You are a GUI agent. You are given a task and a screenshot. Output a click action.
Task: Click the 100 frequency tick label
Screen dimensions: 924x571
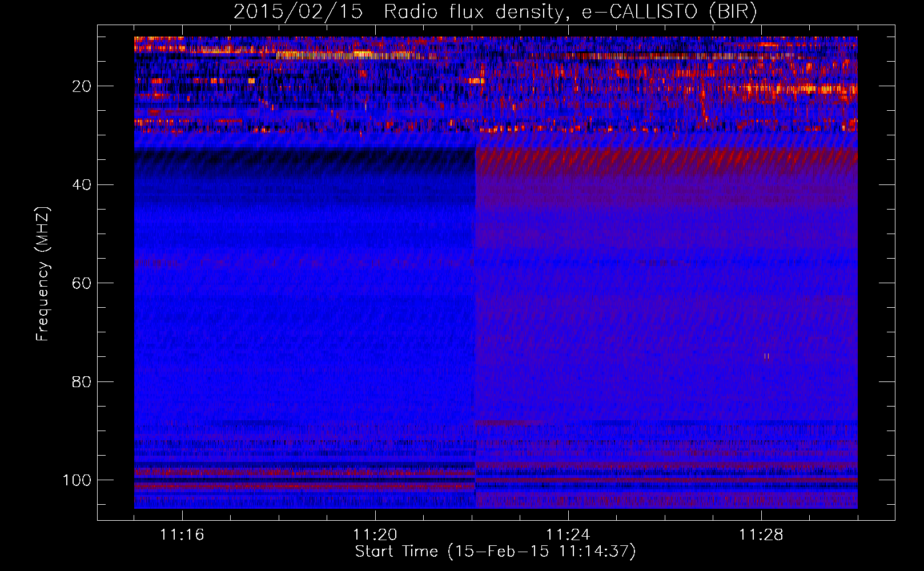point(77,480)
